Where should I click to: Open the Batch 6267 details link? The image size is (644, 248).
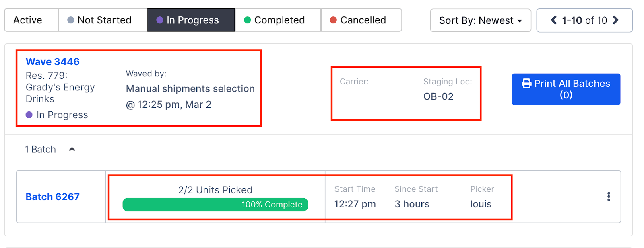coord(52,197)
